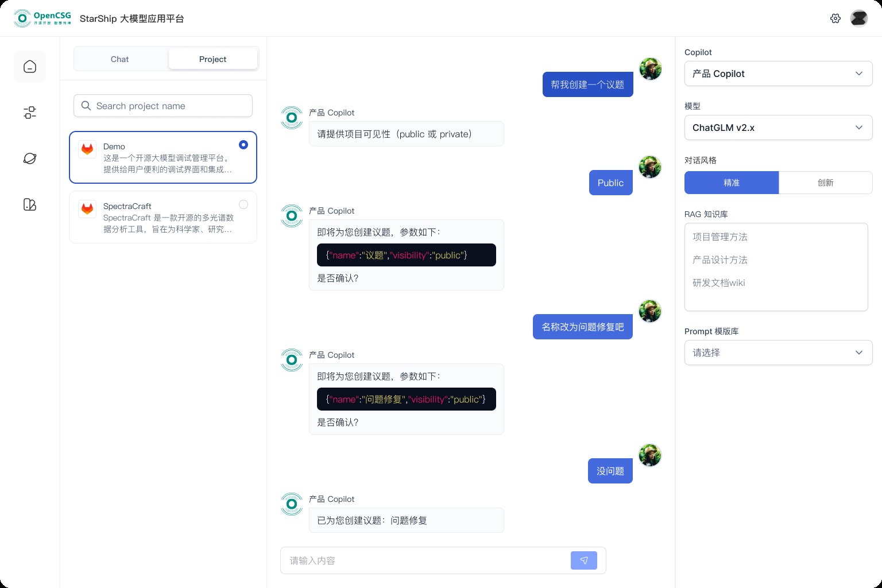Switch to the Project tab

pyautogui.click(x=212, y=59)
